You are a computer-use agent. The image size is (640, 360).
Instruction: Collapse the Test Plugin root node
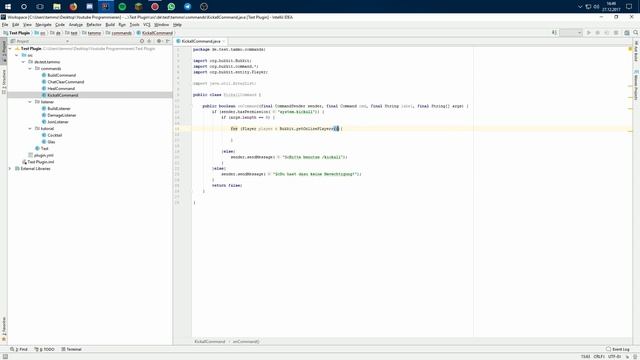coord(10,49)
